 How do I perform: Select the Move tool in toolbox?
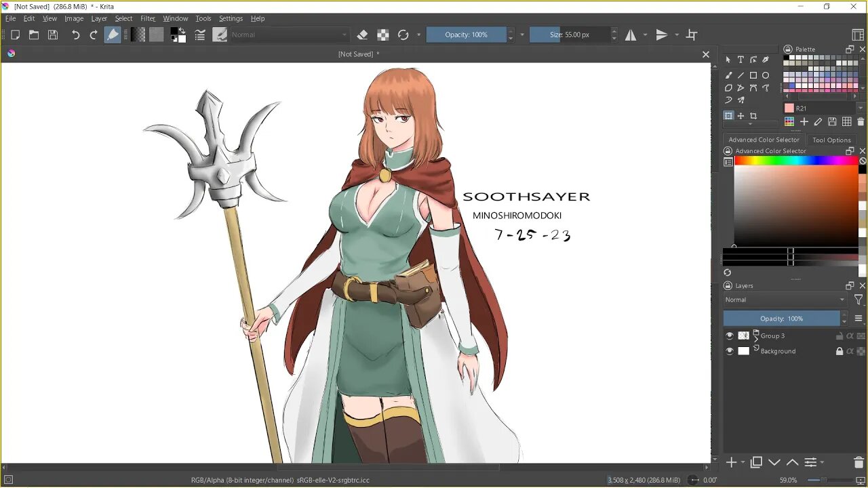pos(741,116)
